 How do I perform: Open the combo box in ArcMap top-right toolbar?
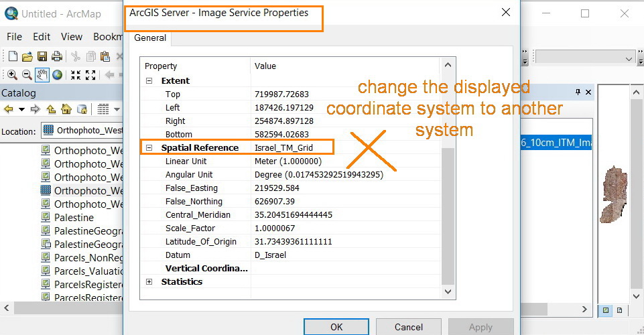[584, 57]
